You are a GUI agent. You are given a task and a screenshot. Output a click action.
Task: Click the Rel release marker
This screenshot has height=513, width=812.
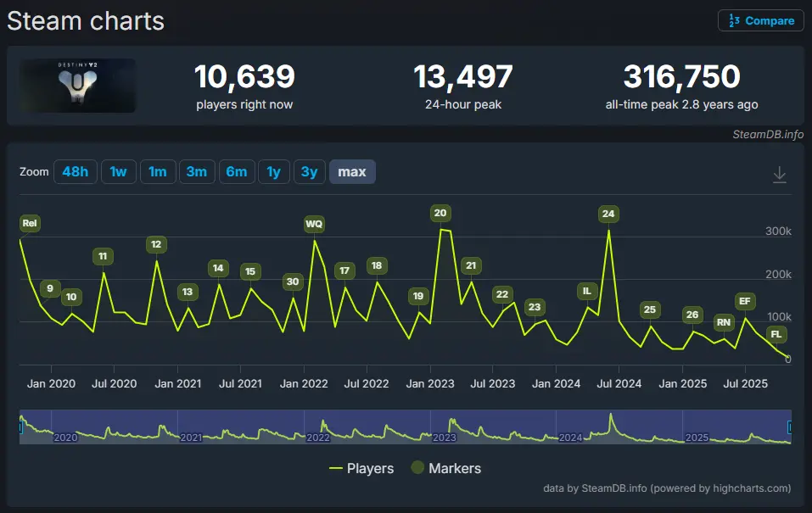coord(30,223)
